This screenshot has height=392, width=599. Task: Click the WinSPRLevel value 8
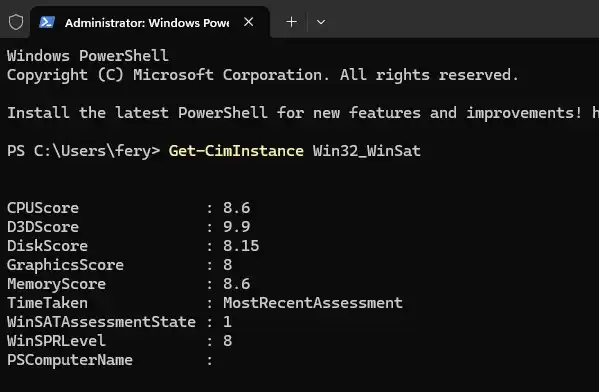[x=228, y=341]
